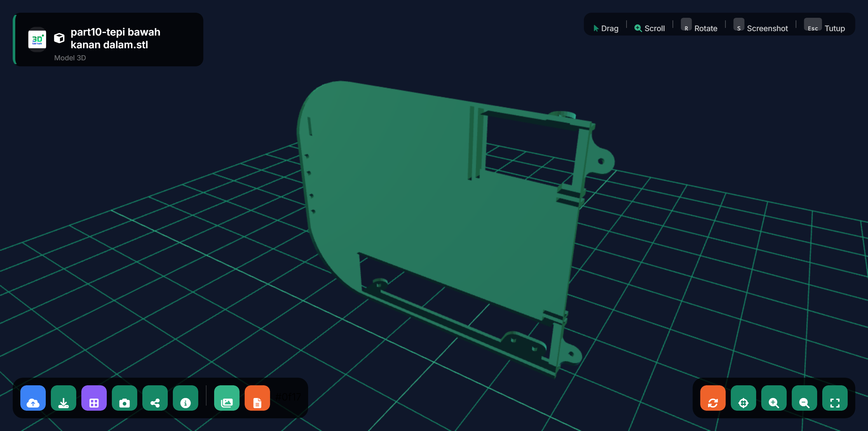The image size is (868, 431).
Task: Activate the S Screenshot shortcut hint
Action: pos(761,25)
